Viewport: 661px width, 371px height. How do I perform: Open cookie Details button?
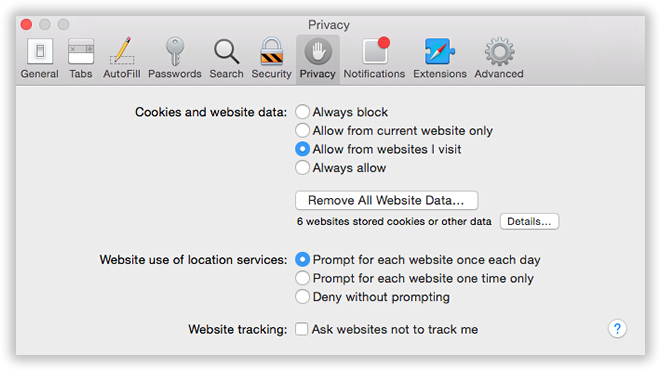pyautogui.click(x=529, y=221)
